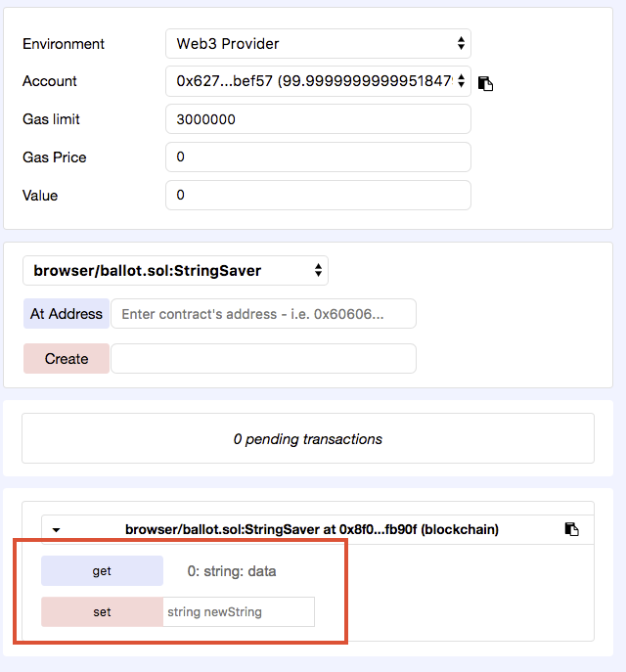Screen dimensions: 626x672
Task: Copy the deployed StringSaver contract address
Action: pos(571,529)
